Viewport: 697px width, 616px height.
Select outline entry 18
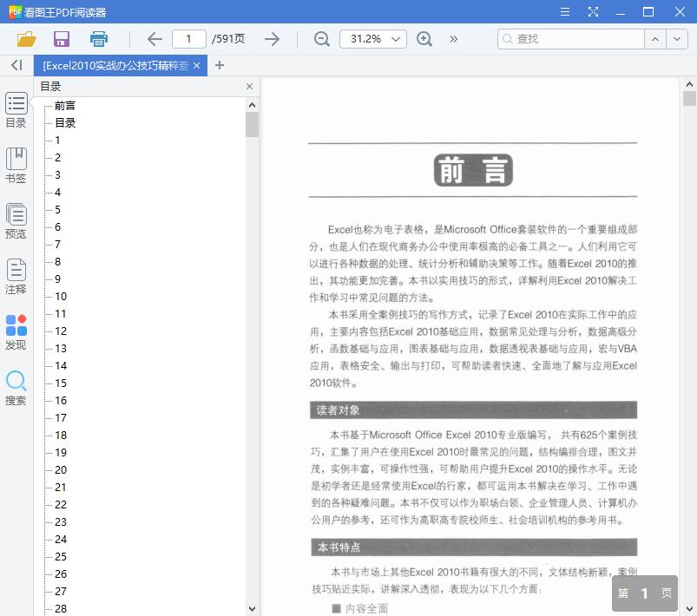[x=61, y=436]
